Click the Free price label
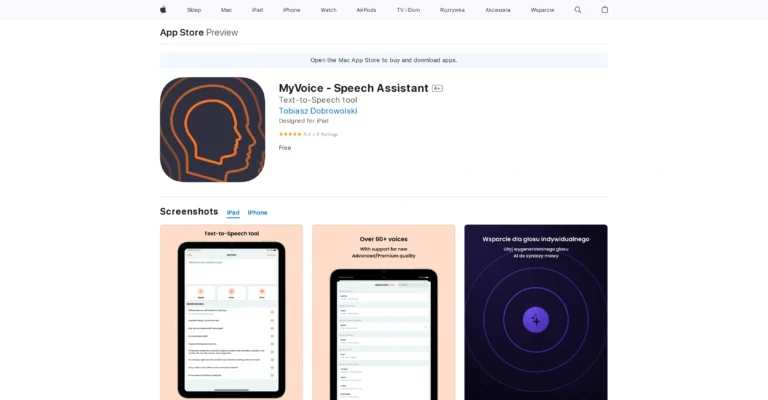Screen dimensions: 768x400 pyautogui.click(x=285, y=148)
